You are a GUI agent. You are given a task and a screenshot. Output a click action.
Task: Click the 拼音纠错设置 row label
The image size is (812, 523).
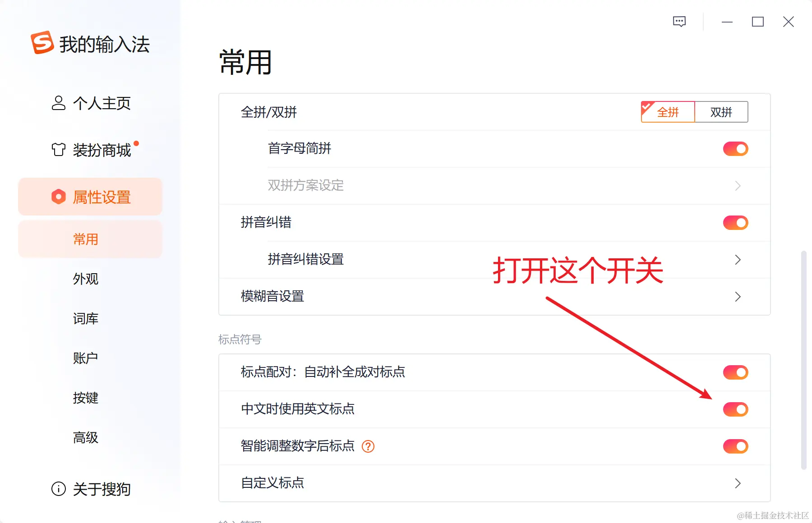(306, 260)
